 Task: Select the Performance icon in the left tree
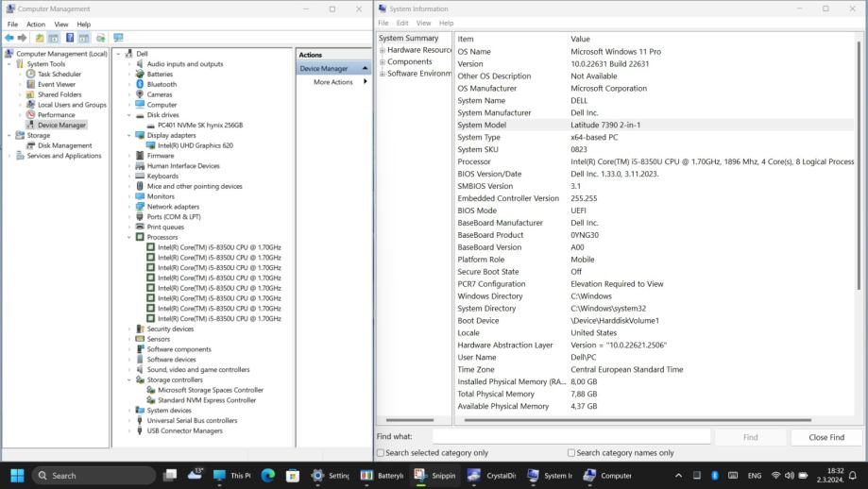coord(30,114)
